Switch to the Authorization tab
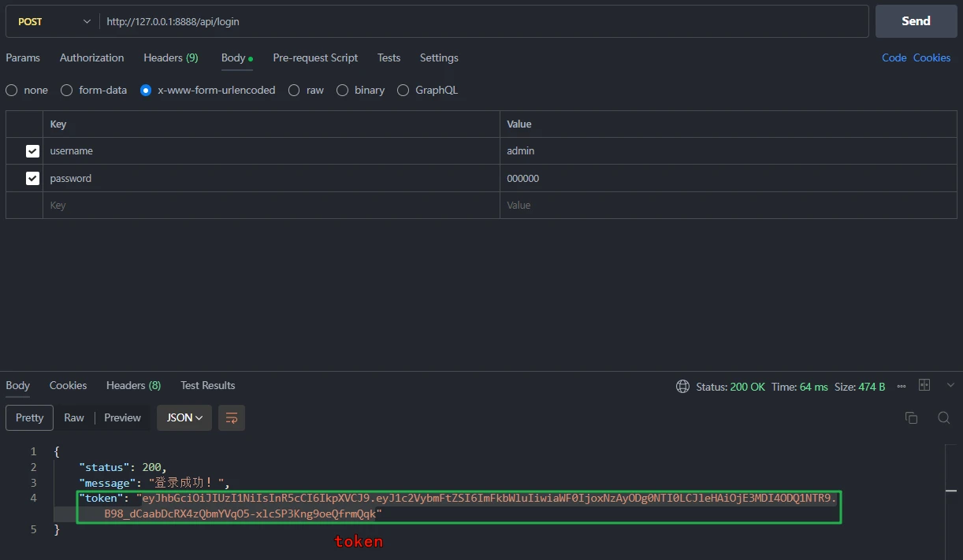This screenshot has width=963, height=560. pyautogui.click(x=91, y=58)
